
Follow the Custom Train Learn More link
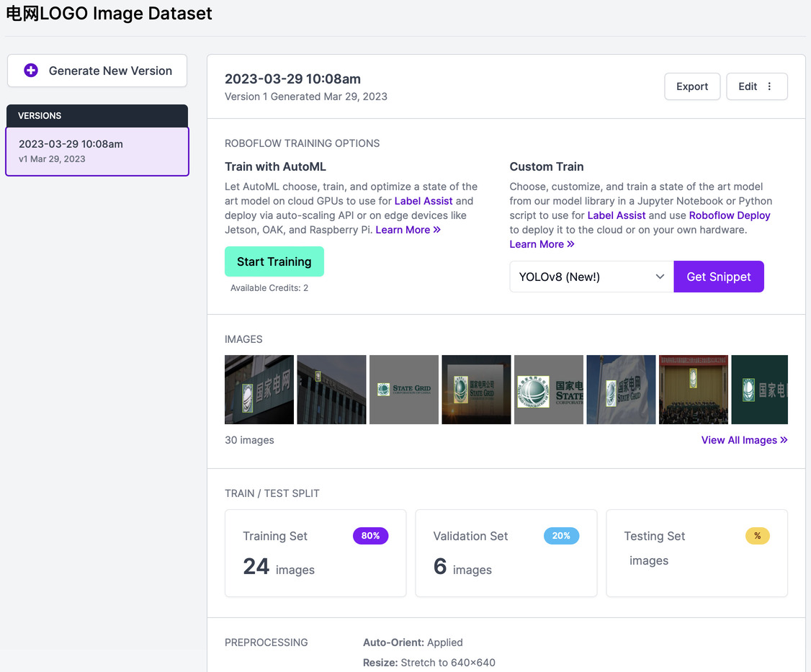542,244
